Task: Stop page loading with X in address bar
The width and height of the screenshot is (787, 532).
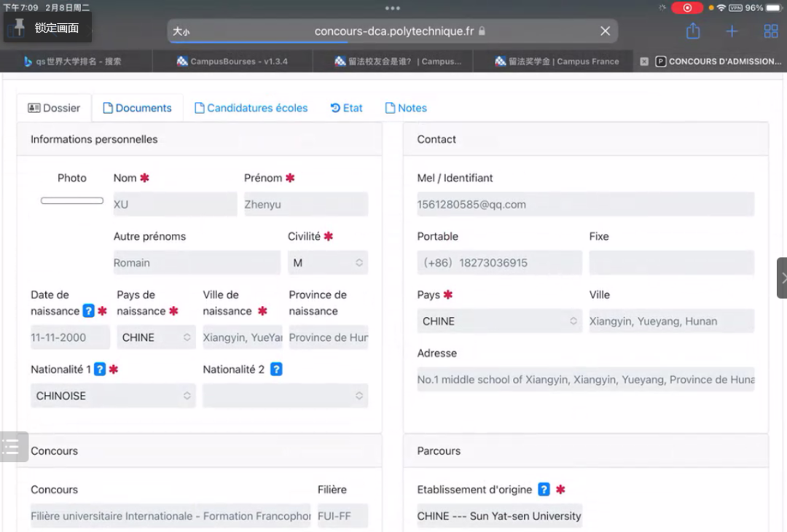Action: [605, 31]
